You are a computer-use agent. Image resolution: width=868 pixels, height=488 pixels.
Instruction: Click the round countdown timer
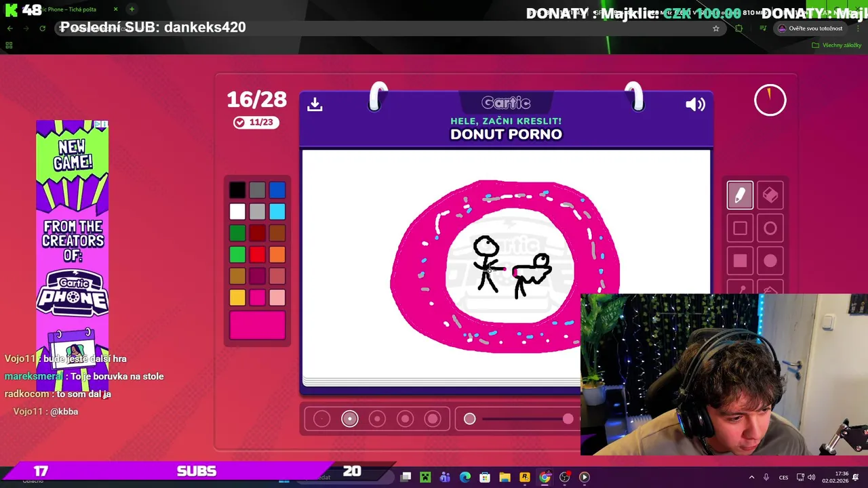coord(770,100)
